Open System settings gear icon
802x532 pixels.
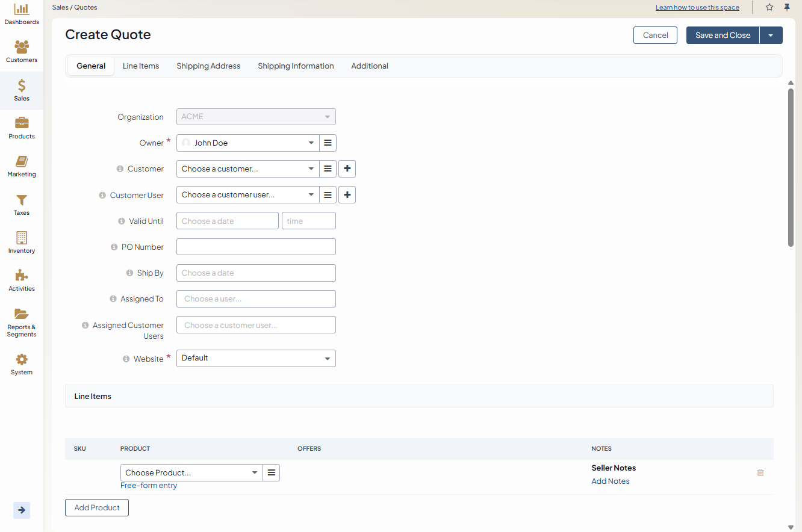coord(22,360)
